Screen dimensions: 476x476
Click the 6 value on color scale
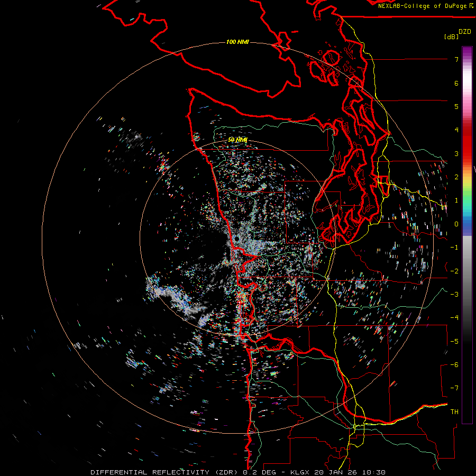click(456, 83)
